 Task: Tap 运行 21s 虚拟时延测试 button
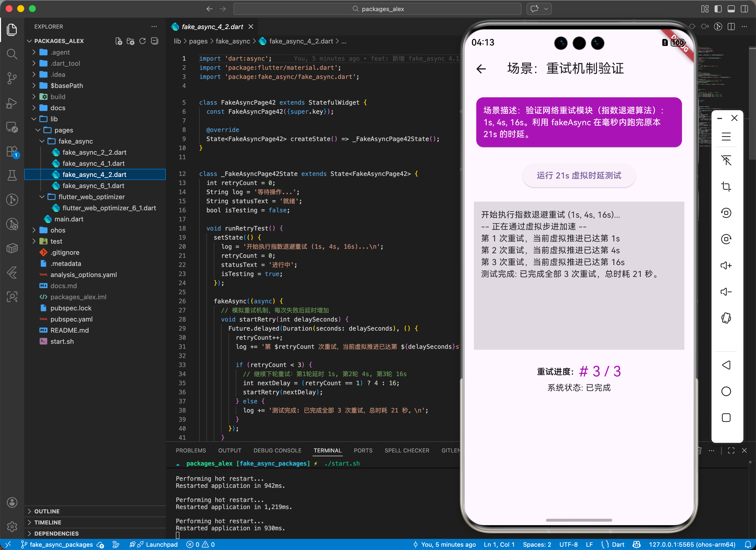click(579, 175)
